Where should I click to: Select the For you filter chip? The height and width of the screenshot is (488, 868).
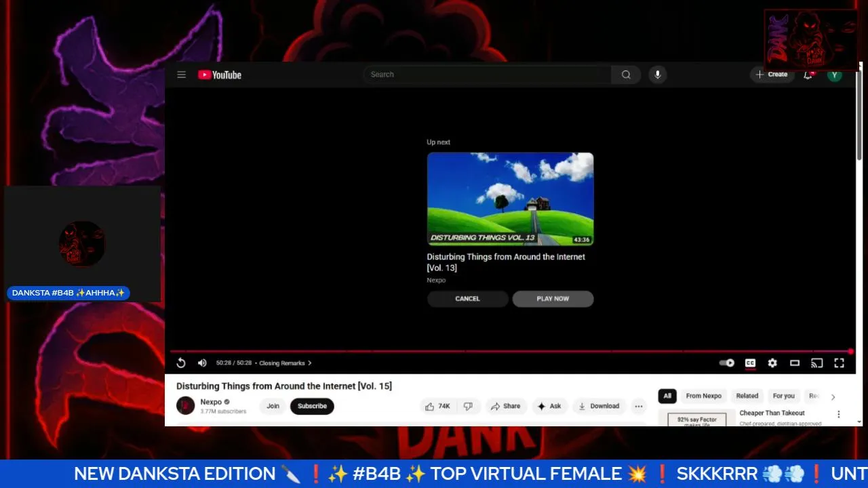pyautogui.click(x=783, y=396)
